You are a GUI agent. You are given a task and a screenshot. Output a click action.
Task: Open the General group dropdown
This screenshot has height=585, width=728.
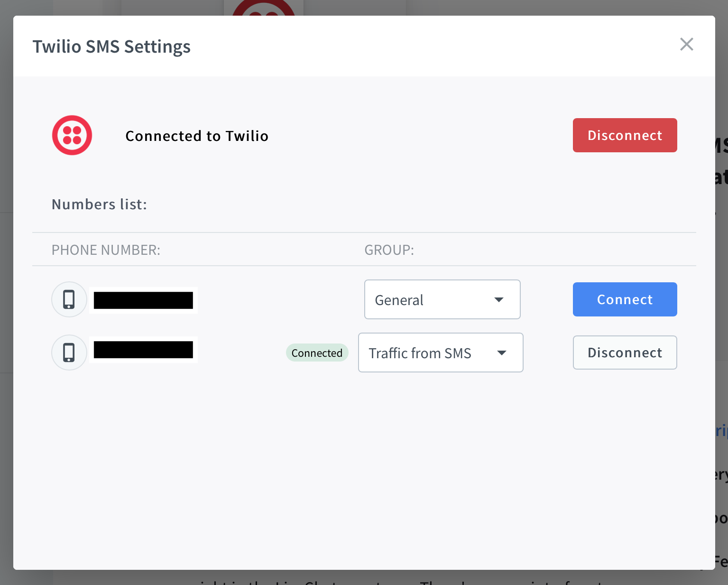point(442,299)
